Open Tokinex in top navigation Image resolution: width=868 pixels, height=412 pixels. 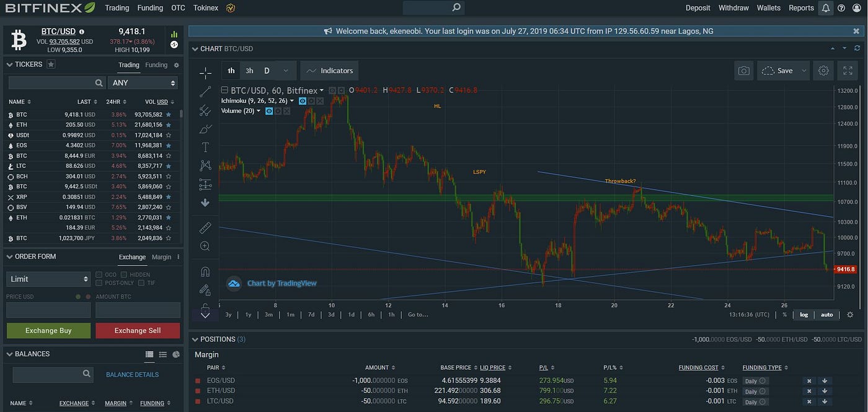point(206,8)
